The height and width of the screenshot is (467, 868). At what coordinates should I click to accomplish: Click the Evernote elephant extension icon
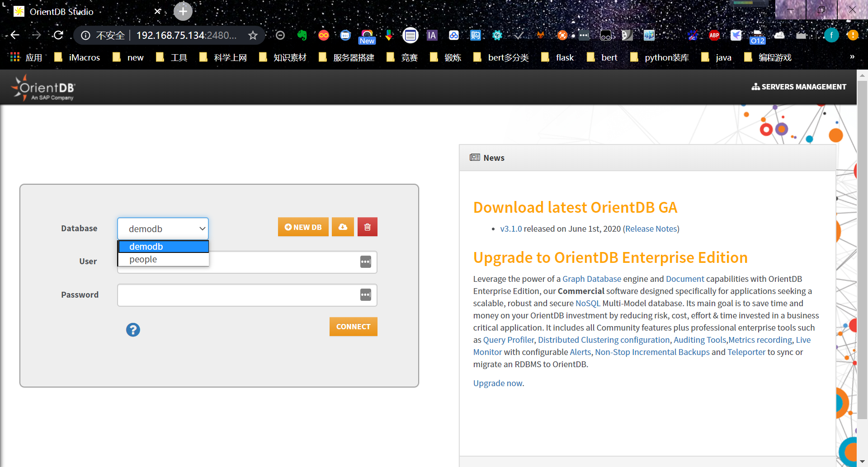coord(302,35)
